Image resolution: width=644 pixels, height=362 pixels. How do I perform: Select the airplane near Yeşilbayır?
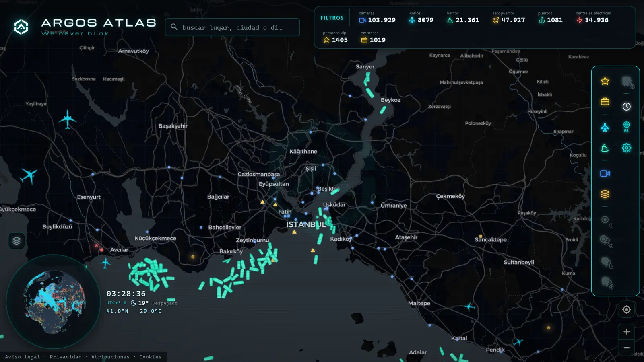[68, 119]
